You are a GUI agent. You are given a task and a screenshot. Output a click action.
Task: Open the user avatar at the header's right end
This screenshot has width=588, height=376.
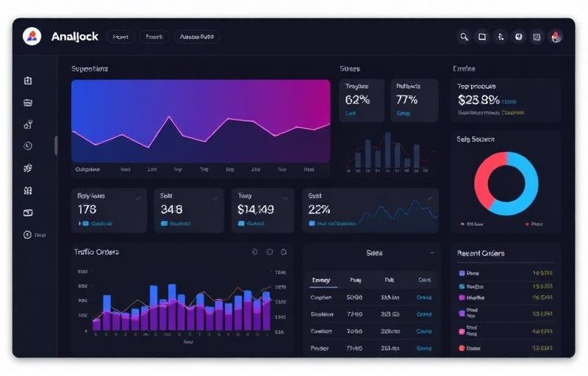[x=556, y=37]
